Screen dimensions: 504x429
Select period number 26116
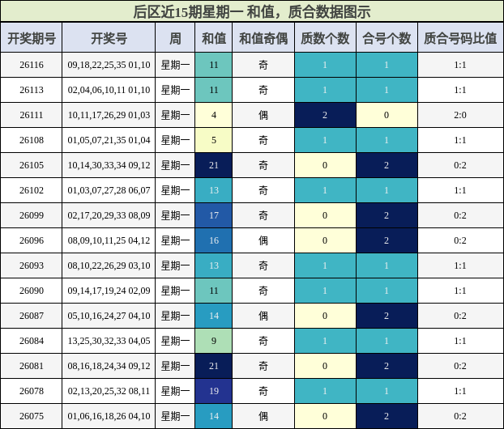point(32,65)
